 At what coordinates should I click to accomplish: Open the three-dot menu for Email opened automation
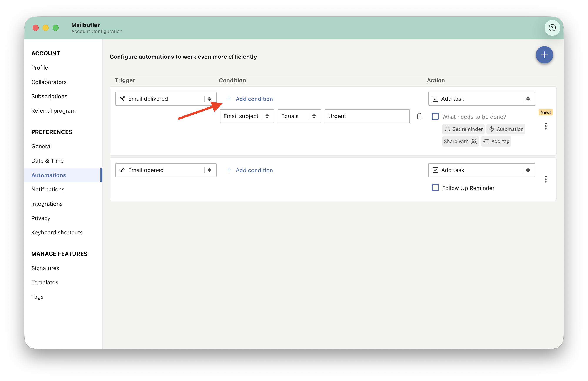click(x=546, y=179)
